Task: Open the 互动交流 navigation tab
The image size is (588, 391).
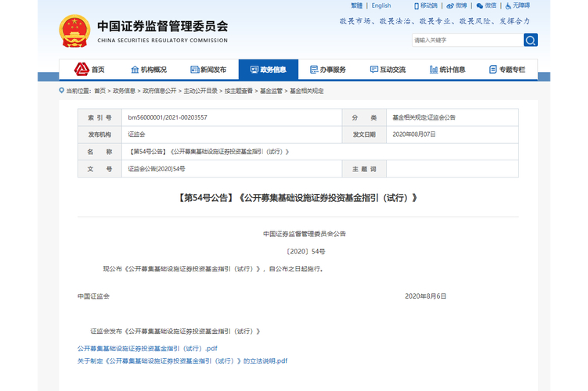Action: (388, 70)
